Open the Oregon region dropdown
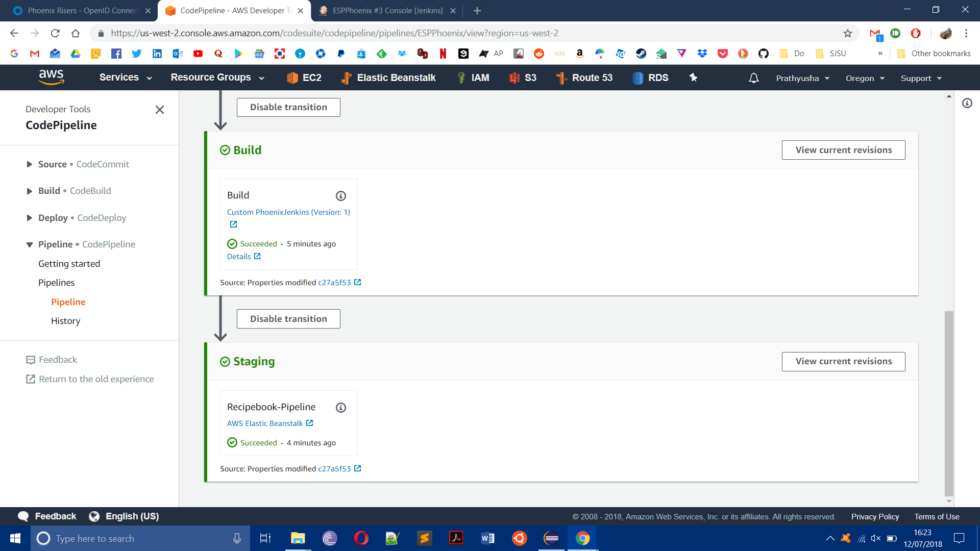The height and width of the screenshot is (551, 980). pyautogui.click(x=865, y=78)
